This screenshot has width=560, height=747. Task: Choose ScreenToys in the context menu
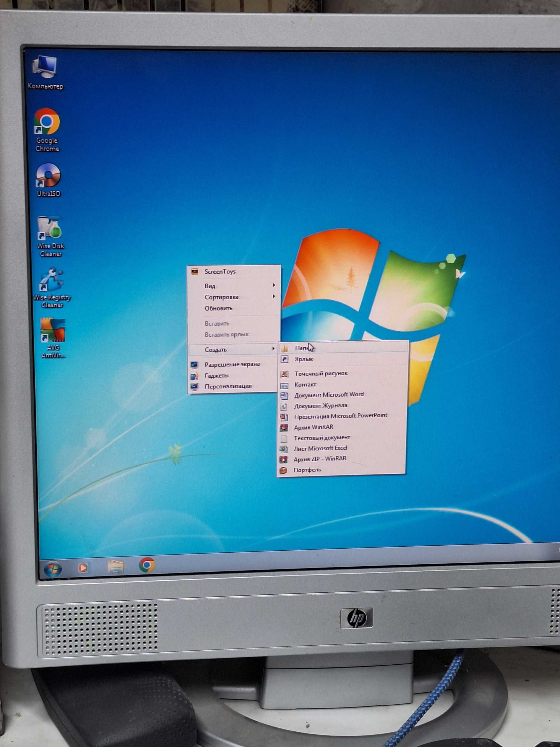coord(234,271)
